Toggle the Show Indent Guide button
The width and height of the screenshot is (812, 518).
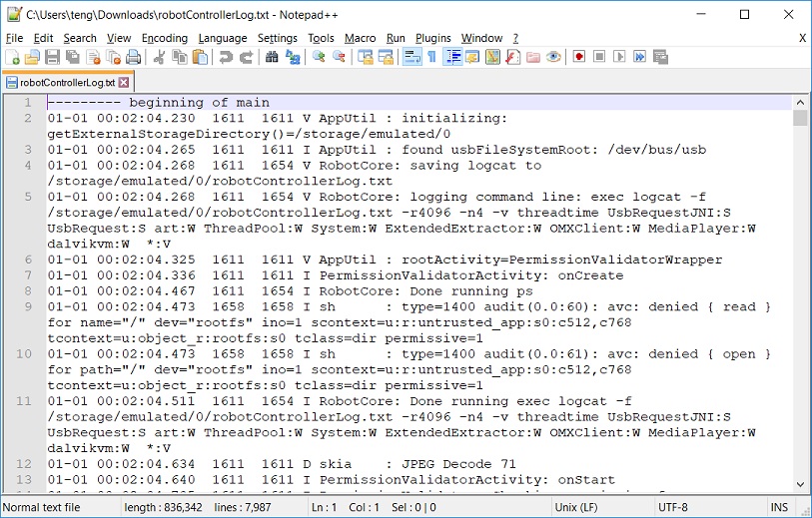tap(452, 57)
